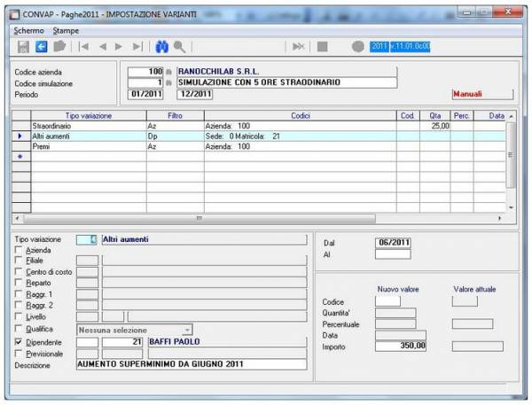Toggle the Raggr. 2 checkbox
The width and height of the screenshot is (532, 405).
19,305
